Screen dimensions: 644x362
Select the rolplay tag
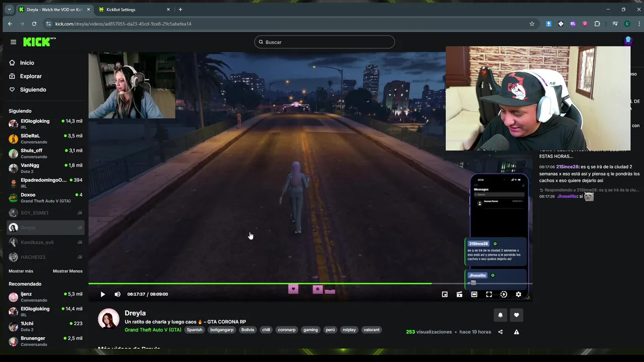[349, 330]
